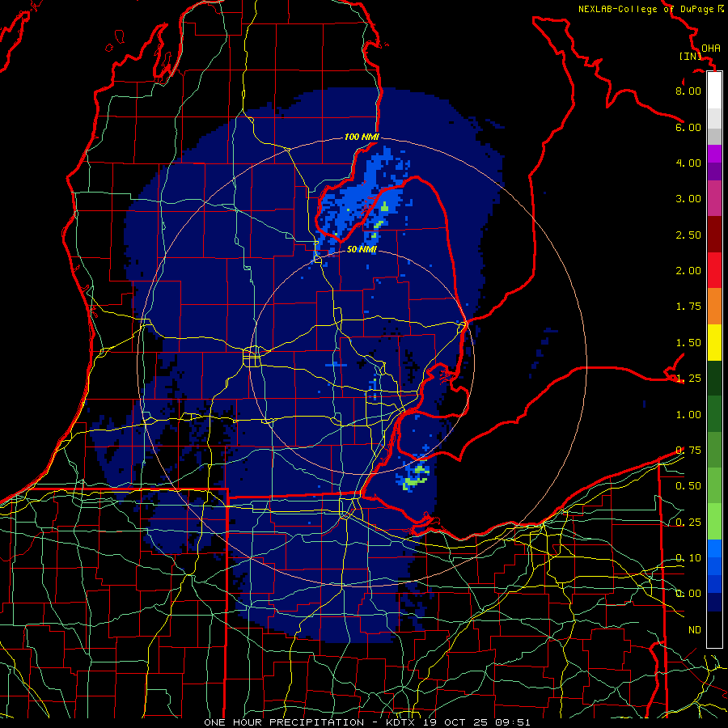The height and width of the screenshot is (728, 728).
Task: Select the 6.00 legend value
Action: coord(688,127)
